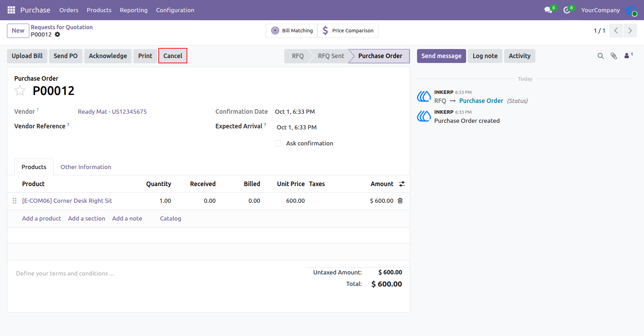Click Add a product link

pos(41,218)
